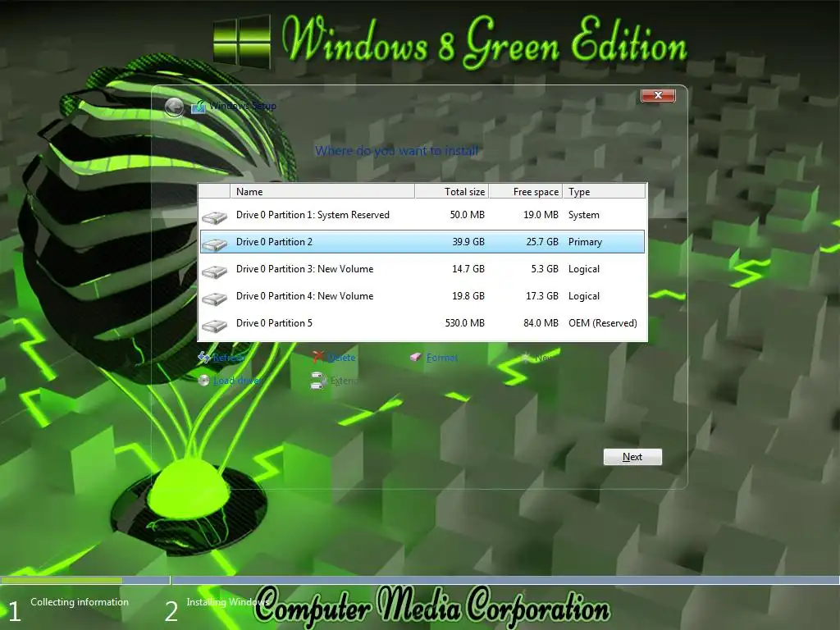The width and height of the screenshot is (840, 630).
Task: Click the Primary type cell
Action: (585, 242)
